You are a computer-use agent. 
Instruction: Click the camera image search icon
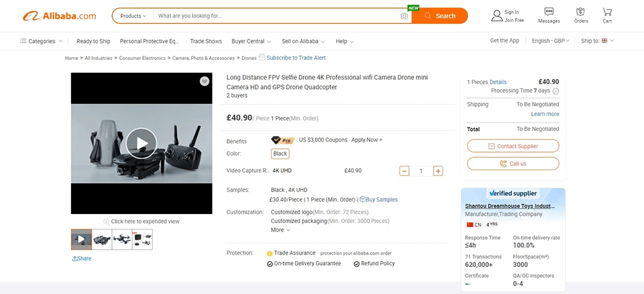point(404,16)
